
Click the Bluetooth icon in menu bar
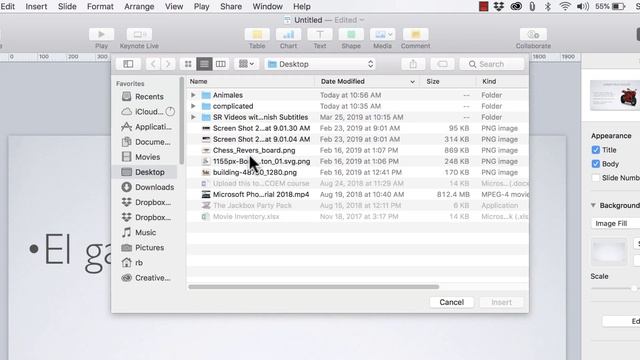click(548, 7)
